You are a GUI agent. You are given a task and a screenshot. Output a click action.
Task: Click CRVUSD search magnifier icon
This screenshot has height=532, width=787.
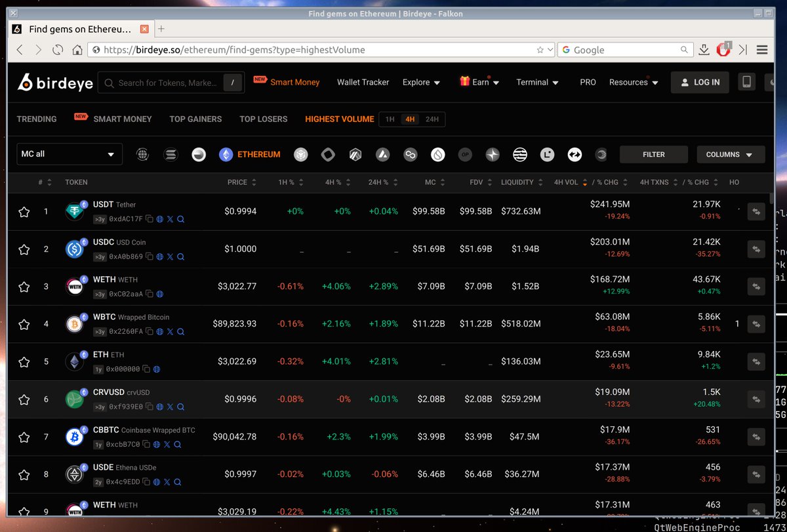(180, 407)
